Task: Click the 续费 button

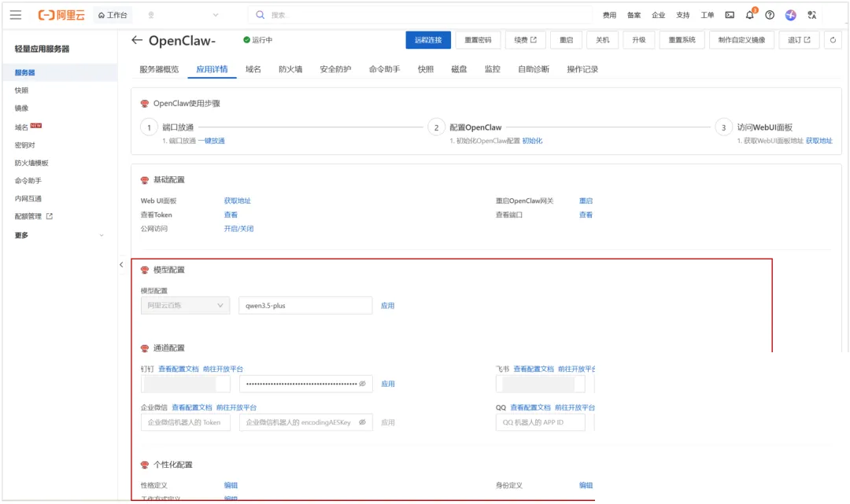Action: tap(525, 40)
